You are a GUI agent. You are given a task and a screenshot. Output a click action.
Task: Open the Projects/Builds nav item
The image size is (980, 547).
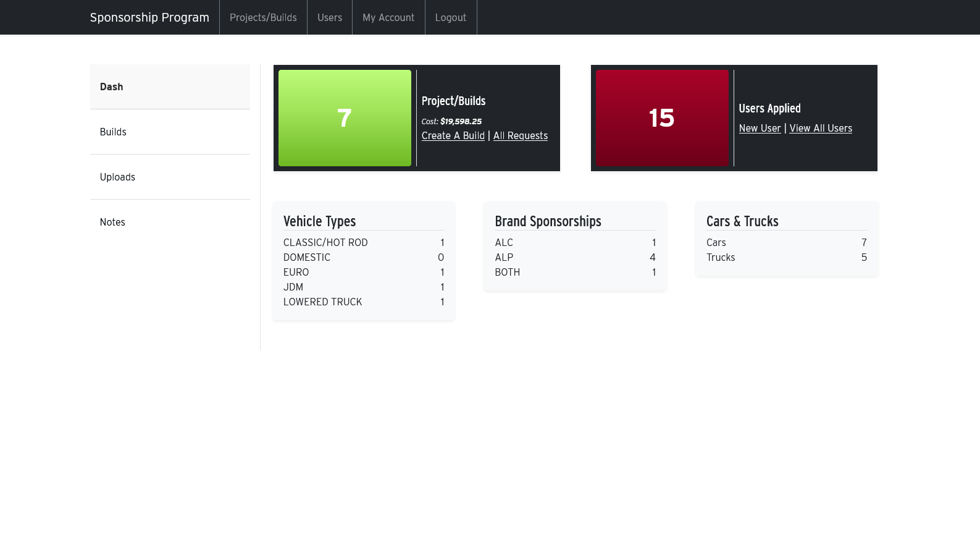[263, 17]
